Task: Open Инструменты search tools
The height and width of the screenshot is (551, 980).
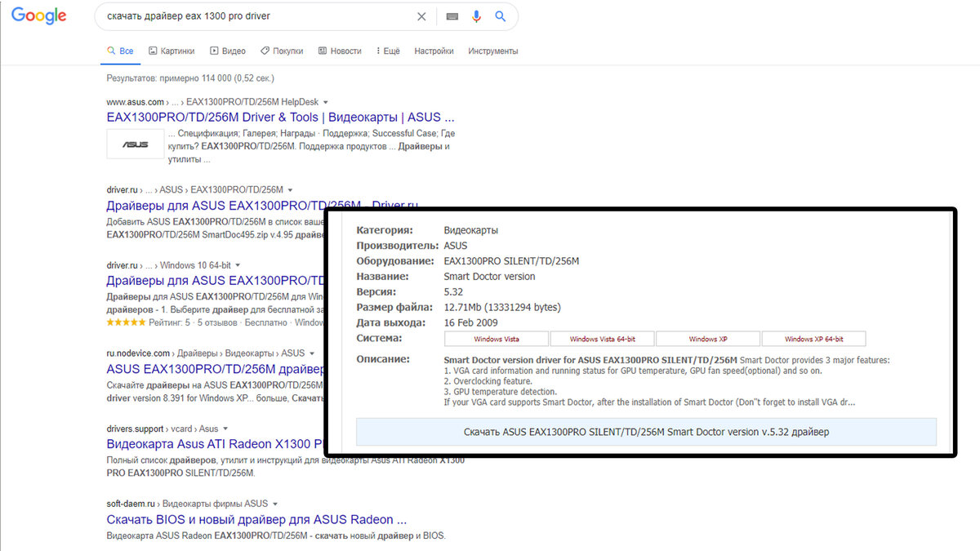Action: pos(492,51)
